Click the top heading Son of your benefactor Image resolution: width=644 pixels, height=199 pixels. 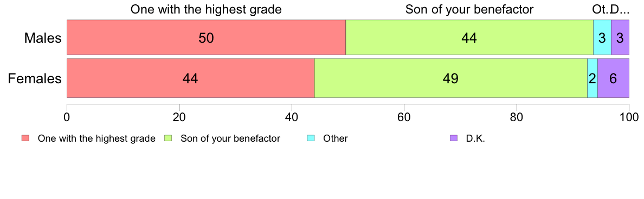tap(469, 9)
